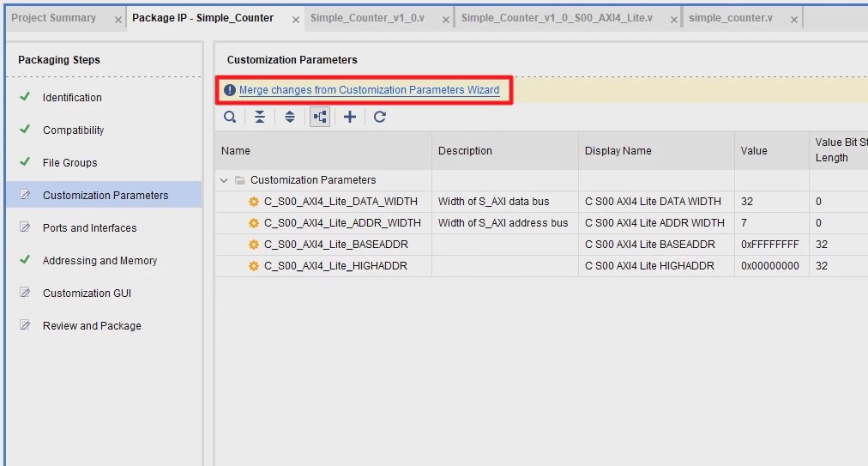Viewport: 868px width, 466px height.
Task: Collapse the Customization Parameters tree group
Action: tap(224, 180)
